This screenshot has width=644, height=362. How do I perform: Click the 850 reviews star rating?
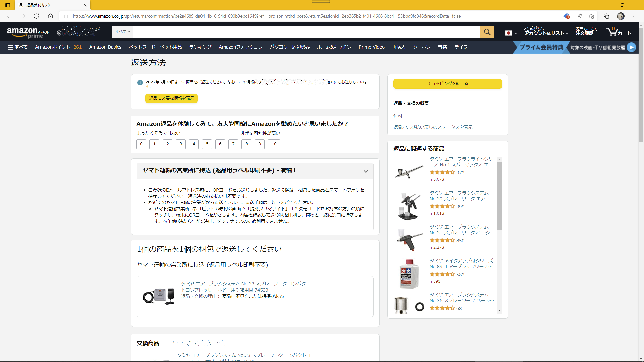coord(442,240)
